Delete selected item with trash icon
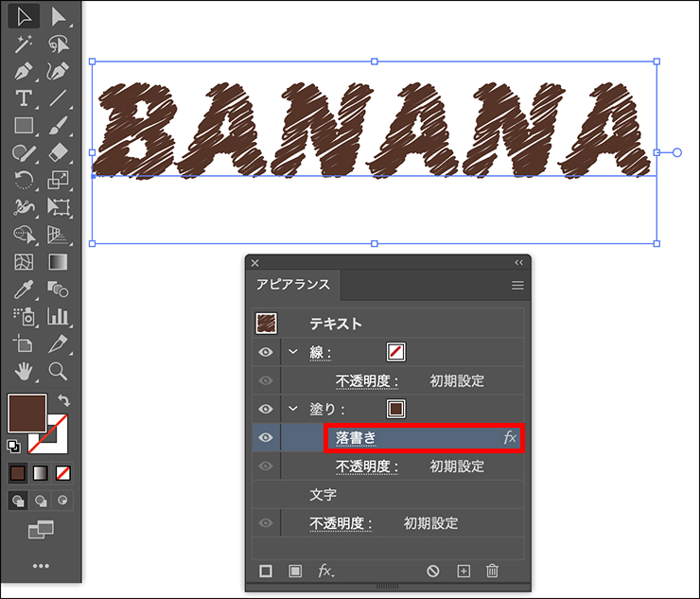 [492, 571]
